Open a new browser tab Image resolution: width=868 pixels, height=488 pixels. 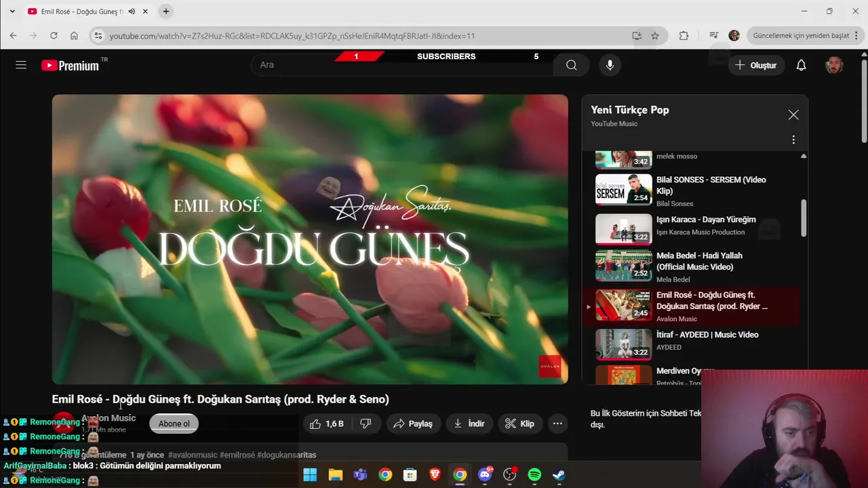click(x=166, y=12)
